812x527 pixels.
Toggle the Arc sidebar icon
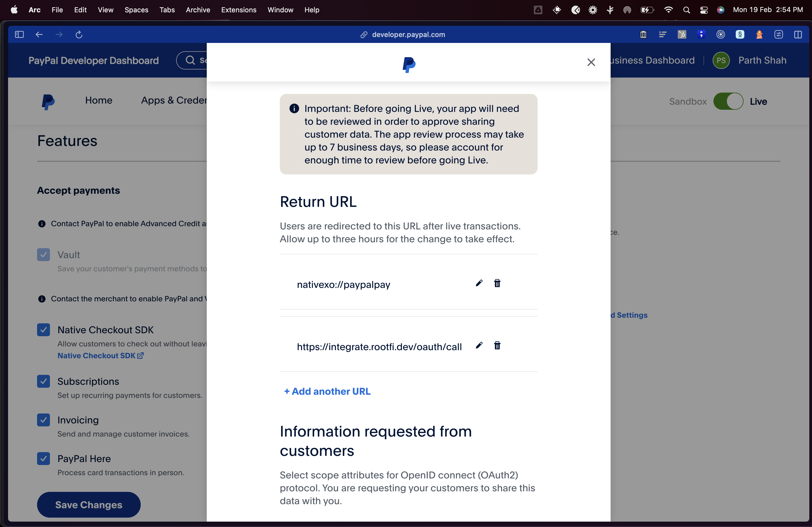click(19, 34)
